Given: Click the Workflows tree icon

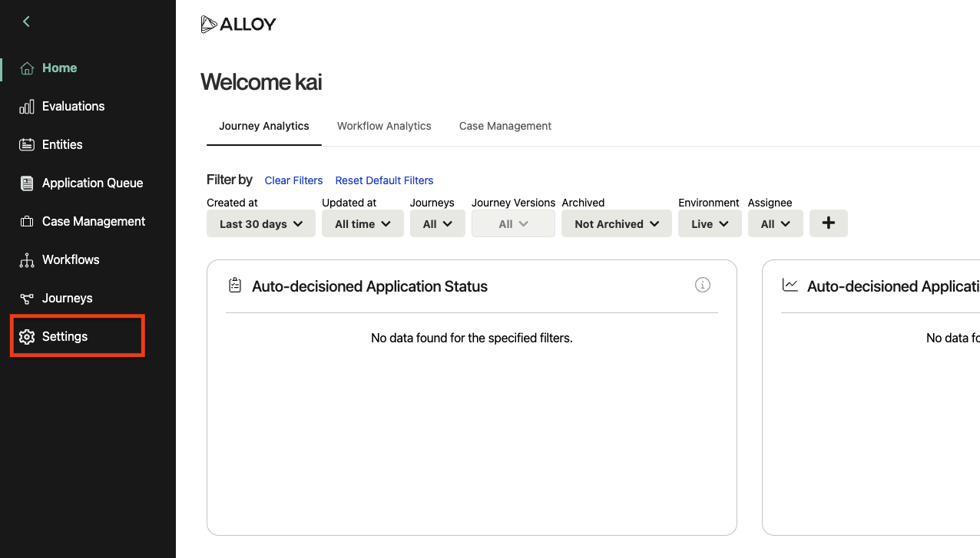Looking at the screenshot, I should (27, 260).
